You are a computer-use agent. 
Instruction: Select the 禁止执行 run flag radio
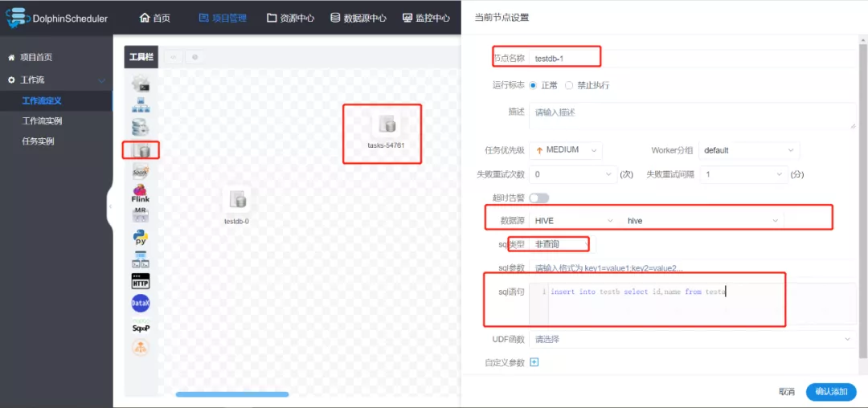(568, 86)
